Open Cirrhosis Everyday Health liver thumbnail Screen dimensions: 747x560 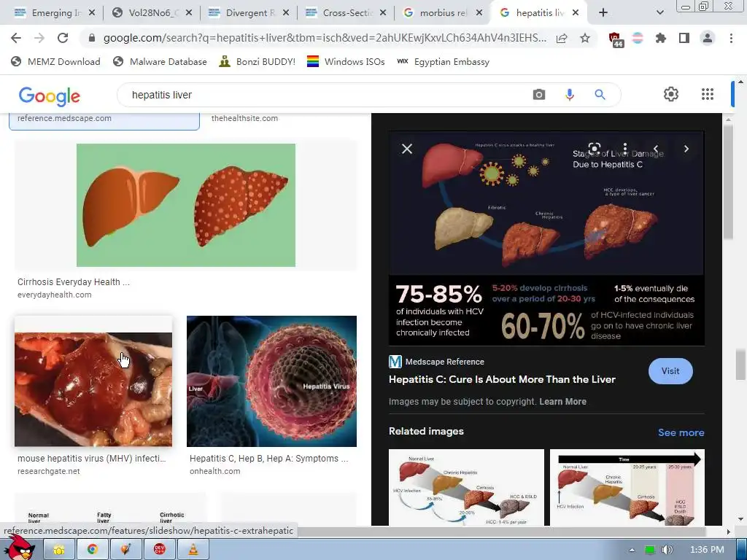tap(186, 205)
